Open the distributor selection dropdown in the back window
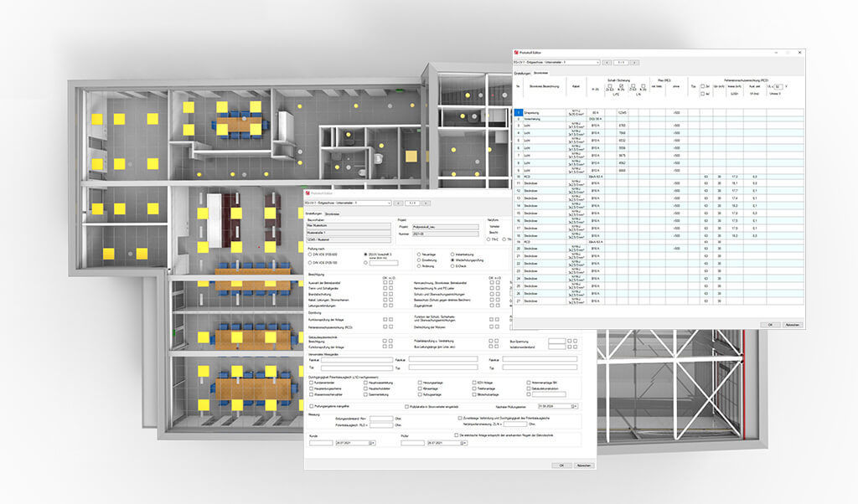The image size is (858, 504). click(x=598, y=62)
